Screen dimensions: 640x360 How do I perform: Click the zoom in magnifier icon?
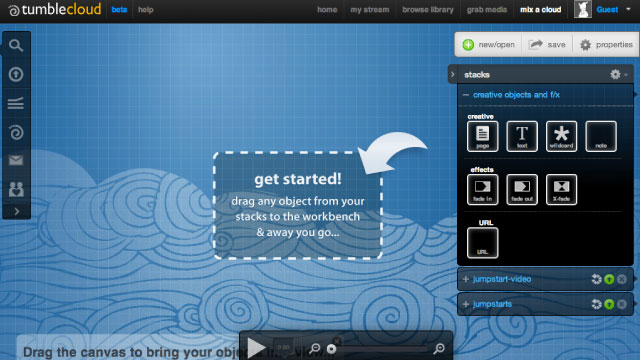(439, 348)
